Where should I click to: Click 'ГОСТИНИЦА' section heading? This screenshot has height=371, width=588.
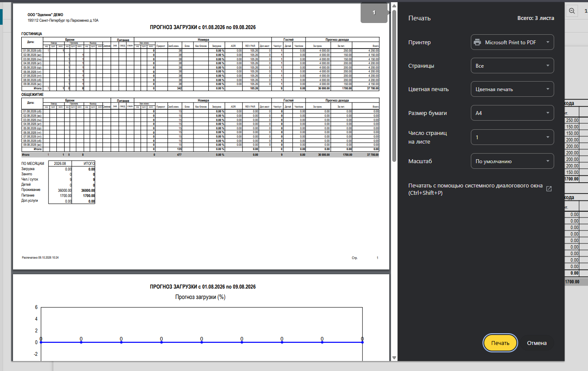pos(32,34)
